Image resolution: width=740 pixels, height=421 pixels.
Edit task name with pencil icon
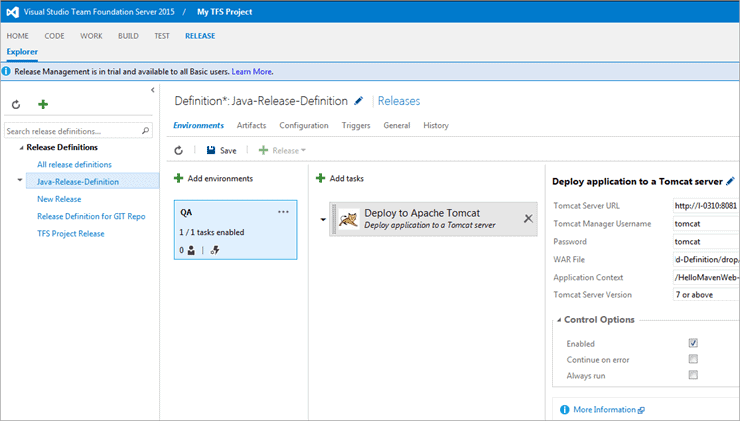(730, 182)
